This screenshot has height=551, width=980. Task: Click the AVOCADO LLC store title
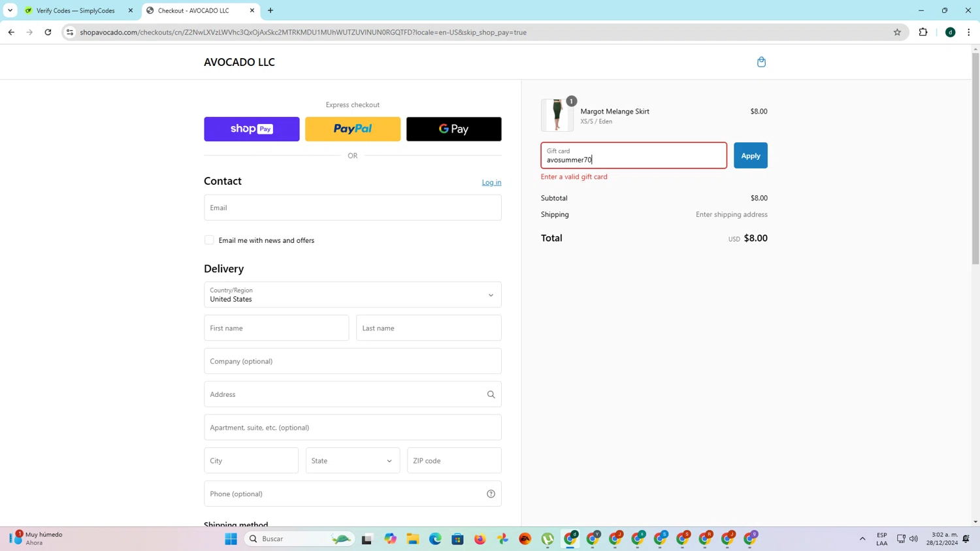239,62
